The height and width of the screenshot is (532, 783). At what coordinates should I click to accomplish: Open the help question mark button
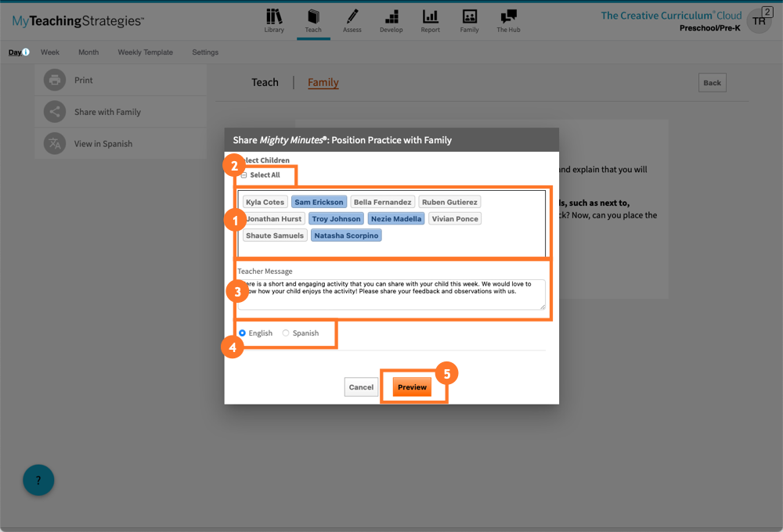click(x=38, y=480)
